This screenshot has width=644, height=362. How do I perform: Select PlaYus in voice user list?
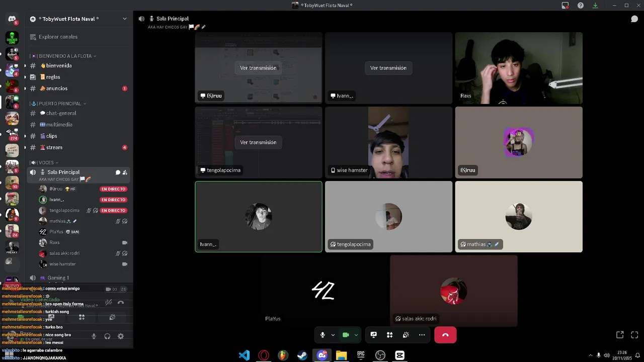(83, 232)
